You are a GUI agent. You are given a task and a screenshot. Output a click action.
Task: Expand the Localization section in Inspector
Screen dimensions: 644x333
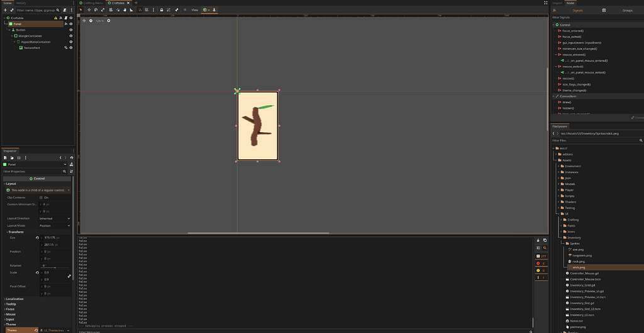coord(15,299)
